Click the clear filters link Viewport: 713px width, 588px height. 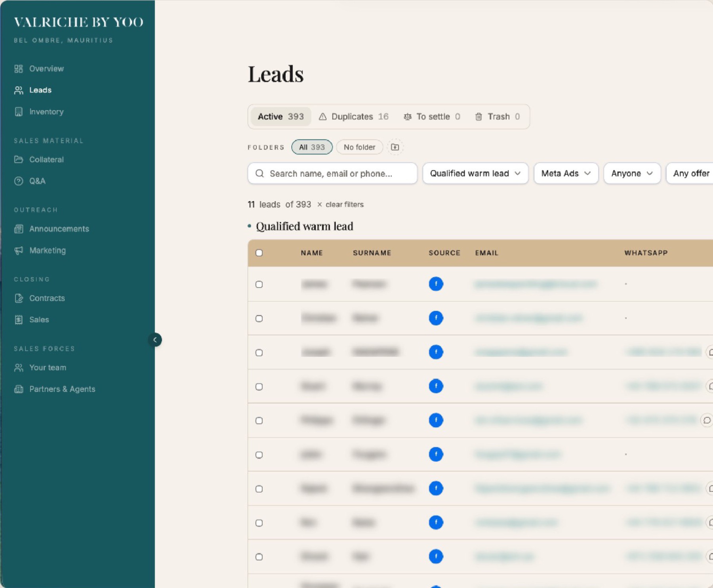340,204
